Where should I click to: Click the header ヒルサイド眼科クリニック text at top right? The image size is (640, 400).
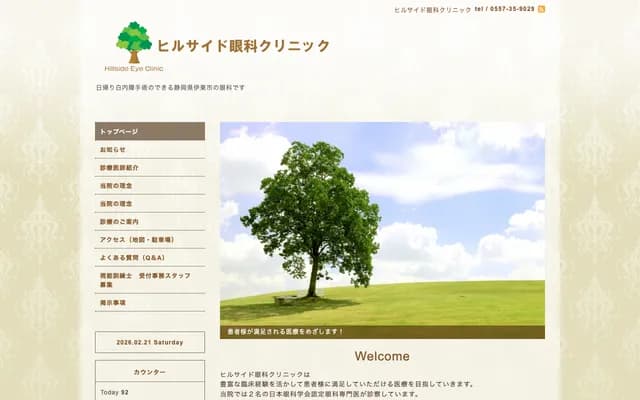point(433,10)
